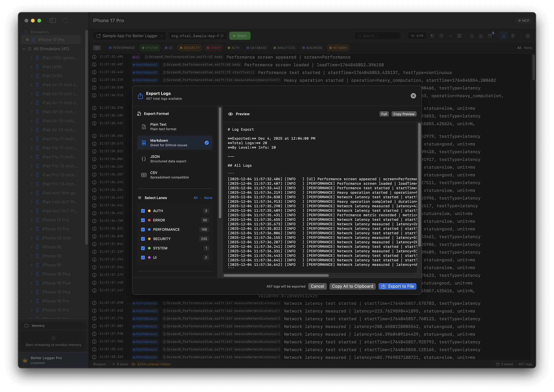Viewport: 554px width, 392px height.
Task: Click the preview horizontal scrollbar
Action: [x=276, y=275]
